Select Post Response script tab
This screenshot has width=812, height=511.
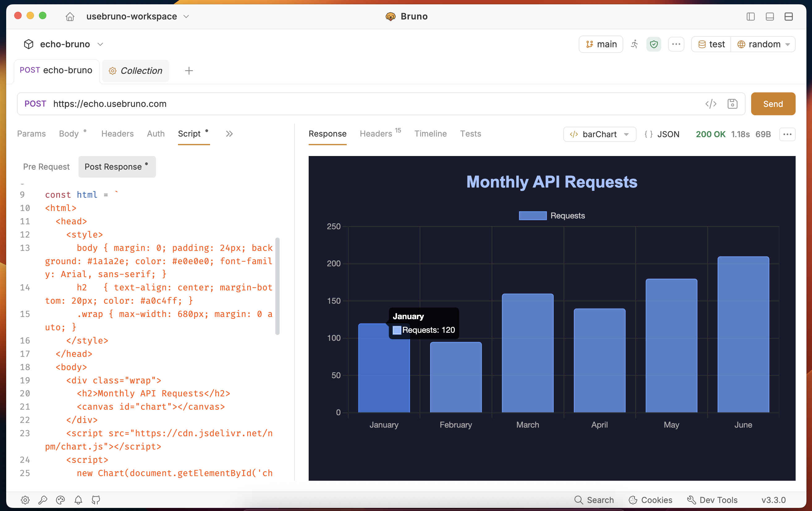point(117,167)
